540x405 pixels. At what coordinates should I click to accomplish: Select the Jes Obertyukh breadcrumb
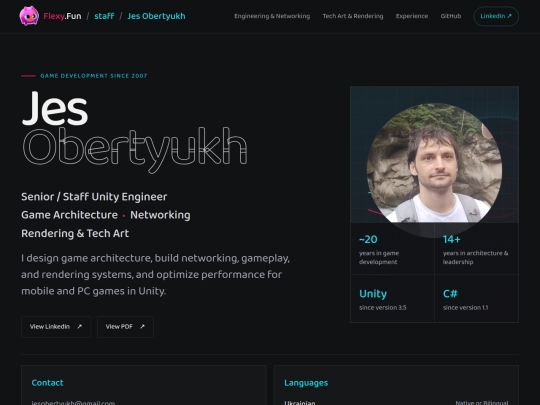156,16
